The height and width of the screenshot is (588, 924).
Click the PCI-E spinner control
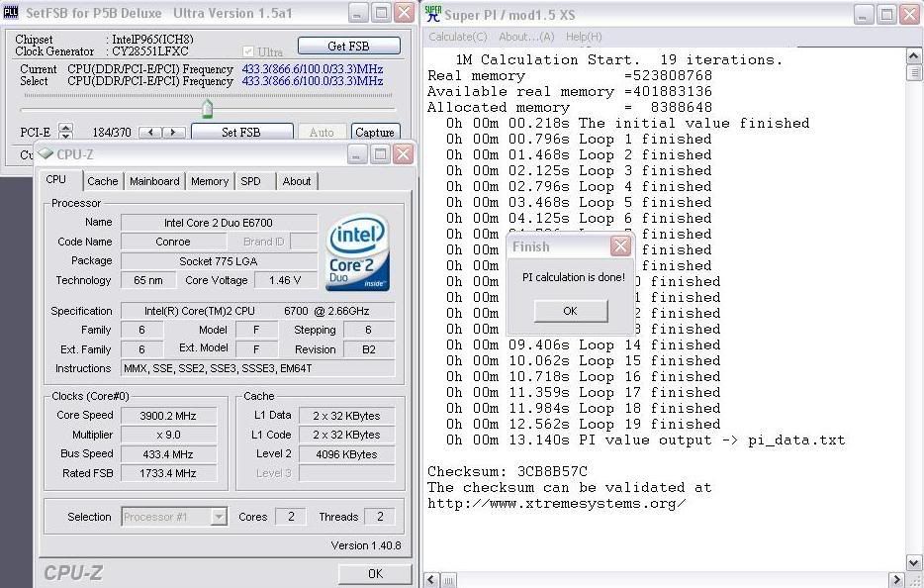[x=66, y=132]
